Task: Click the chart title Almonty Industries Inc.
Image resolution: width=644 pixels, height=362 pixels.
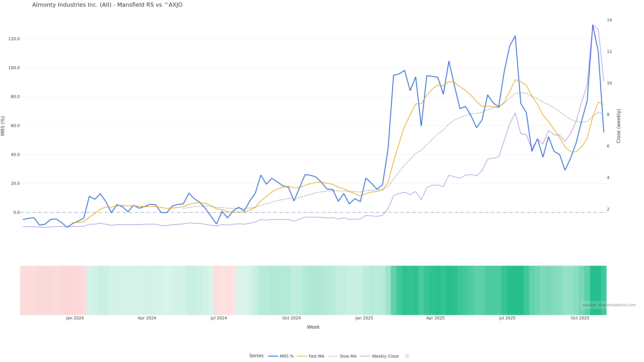Action: [x=107, y=5]
